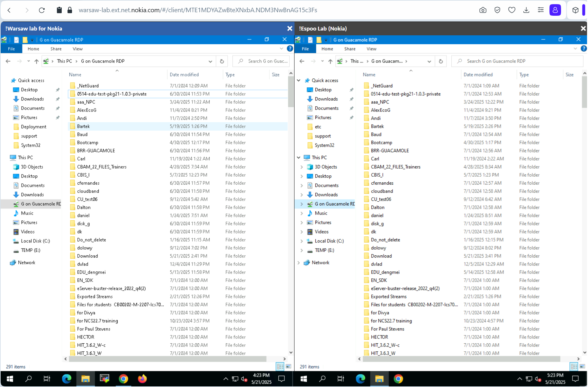Click the heart bookmark icon in browser

(x=512, y=10)
